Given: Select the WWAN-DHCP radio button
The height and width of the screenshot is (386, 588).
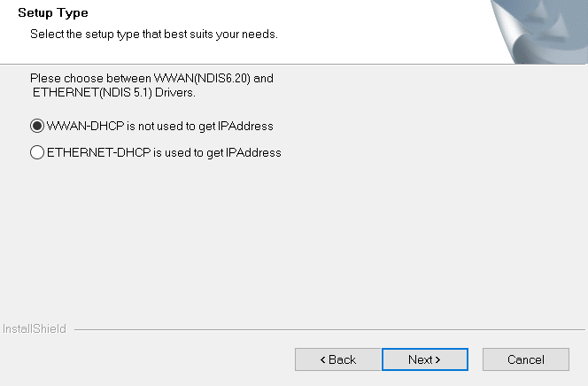Looking at the screenshot, I should click(37, 126).
